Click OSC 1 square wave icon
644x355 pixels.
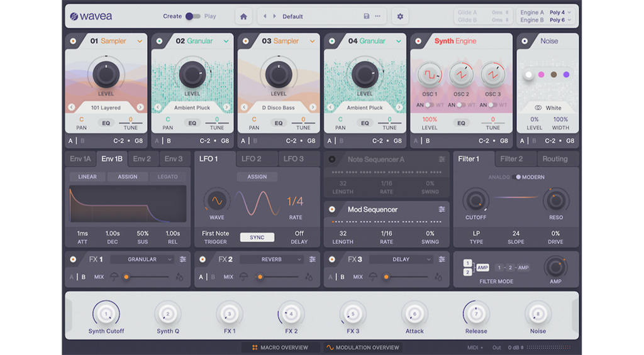point(430,75)
